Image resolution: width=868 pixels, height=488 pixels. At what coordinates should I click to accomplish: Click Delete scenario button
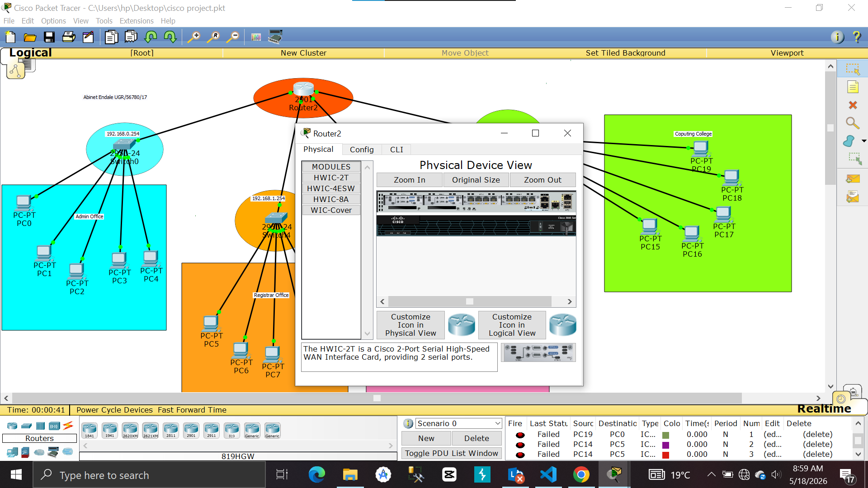[476, 438]
